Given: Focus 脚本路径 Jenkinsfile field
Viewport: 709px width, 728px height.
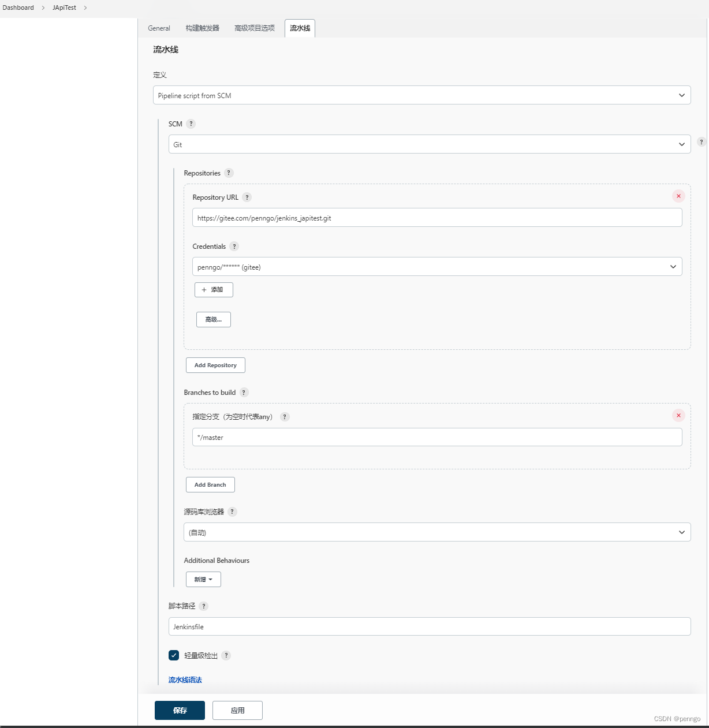Looking at the screenshot, I should click(x=430, y=626).
